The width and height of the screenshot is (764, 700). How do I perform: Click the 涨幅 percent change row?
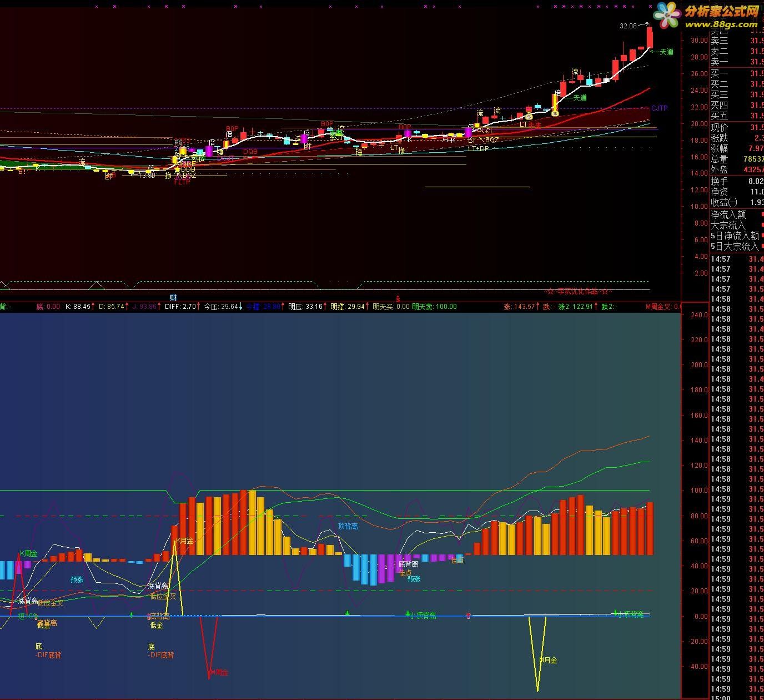pos(737,148)
